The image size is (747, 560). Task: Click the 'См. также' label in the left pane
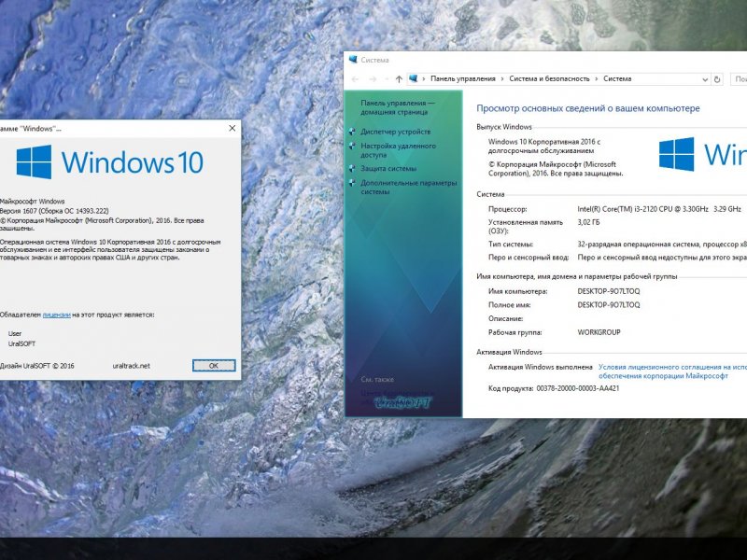pyautogui.click(x=377, y=380)
